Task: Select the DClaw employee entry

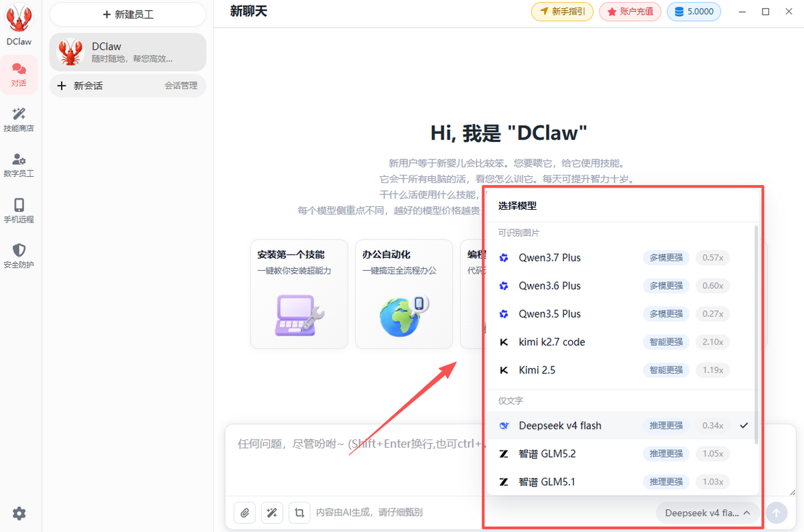Action: pyautogui.click(x=128, y=52)
